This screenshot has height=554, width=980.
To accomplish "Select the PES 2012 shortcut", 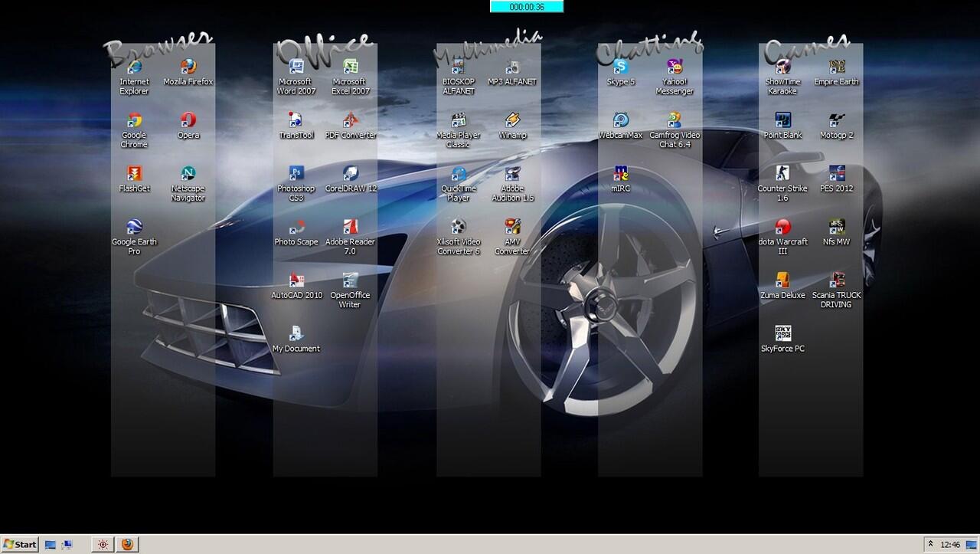I will click(837, 174).
